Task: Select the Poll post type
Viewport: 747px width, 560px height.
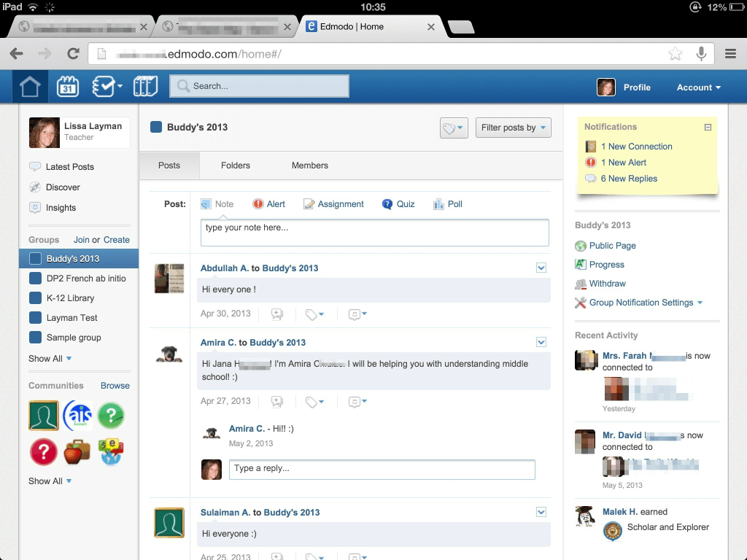Action: point(448,204)
